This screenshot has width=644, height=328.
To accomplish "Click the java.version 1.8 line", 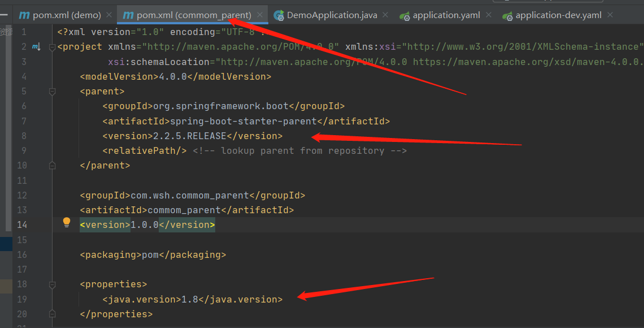I will point(193,300).
